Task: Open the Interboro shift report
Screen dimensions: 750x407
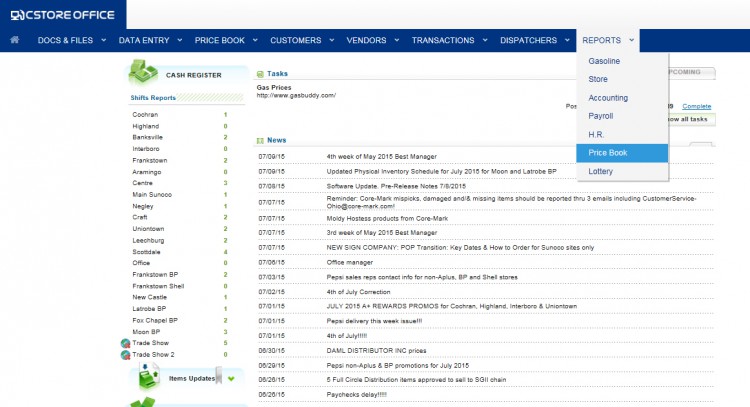Action: click(146, 149)
